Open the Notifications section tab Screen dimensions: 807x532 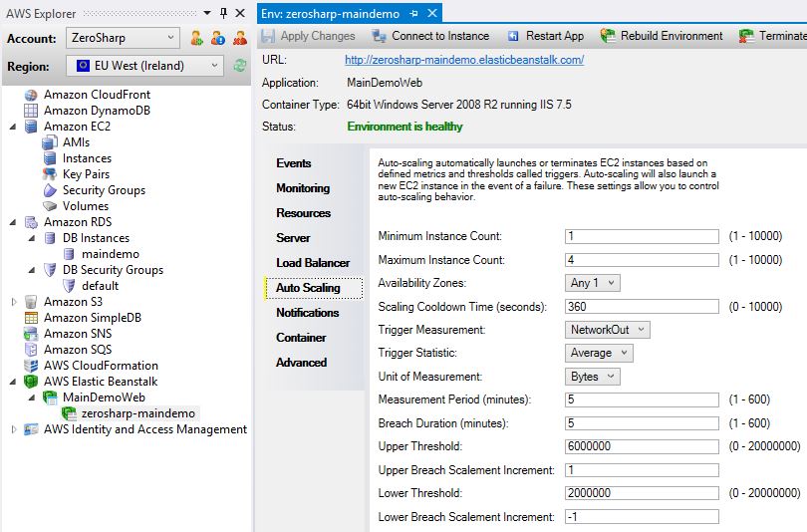point(307,313)
